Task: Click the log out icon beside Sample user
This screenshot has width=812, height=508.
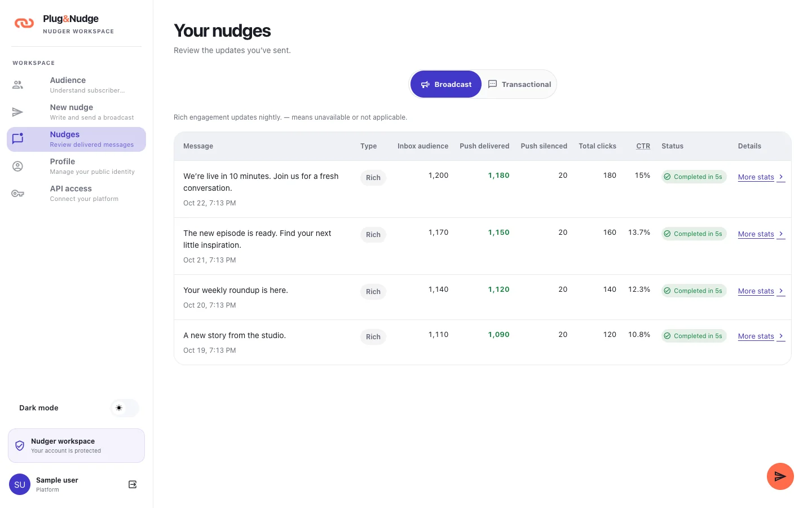Action: click(133, 484)
